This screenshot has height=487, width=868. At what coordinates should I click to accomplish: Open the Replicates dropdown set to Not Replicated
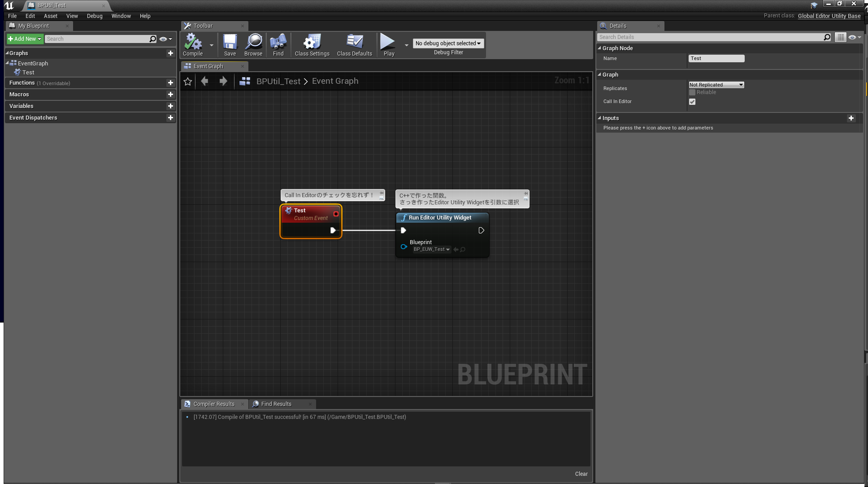(x=716, y=85)
